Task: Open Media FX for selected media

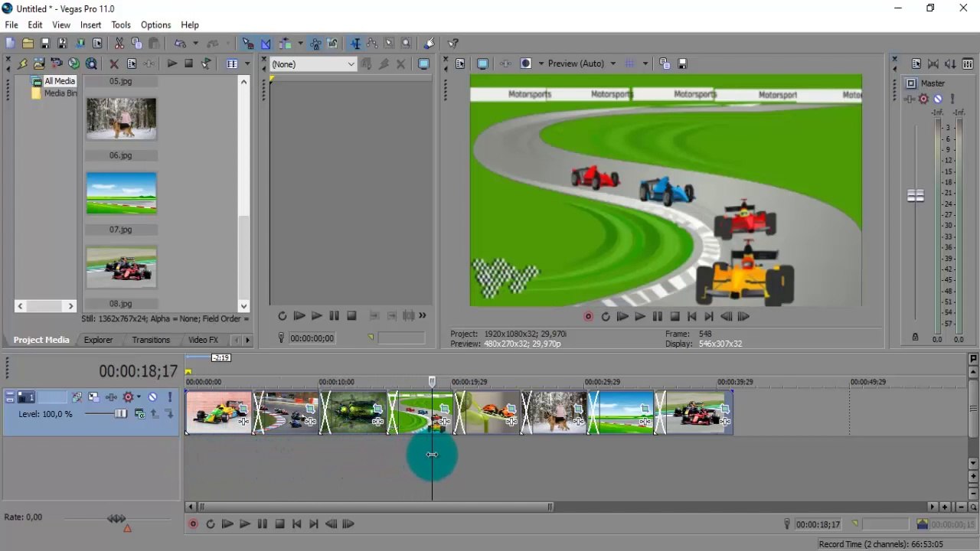Action: click(149, 64)
